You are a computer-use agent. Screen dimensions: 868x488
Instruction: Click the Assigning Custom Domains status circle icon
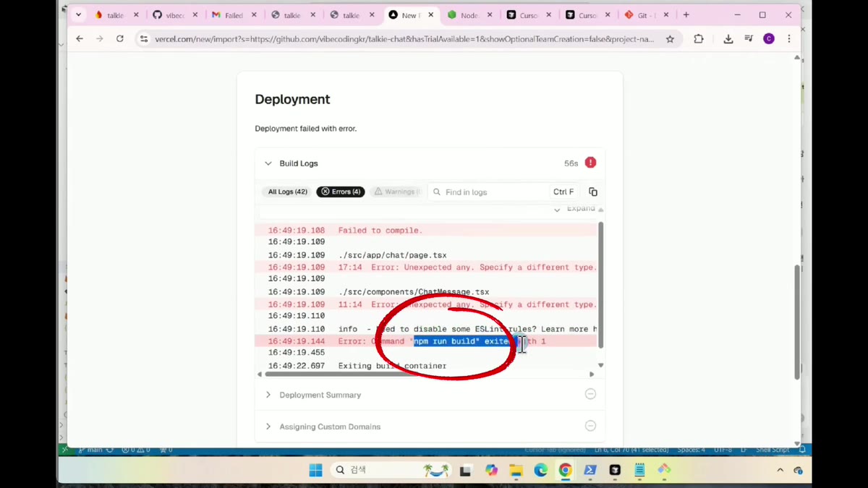[590, 426]
